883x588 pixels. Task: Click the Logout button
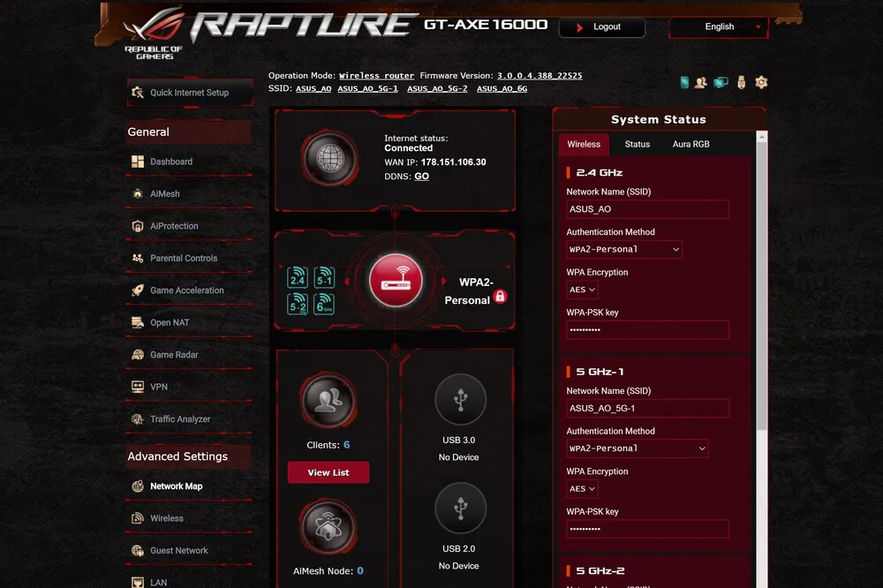pyautogui.click(x=601, y=26)
